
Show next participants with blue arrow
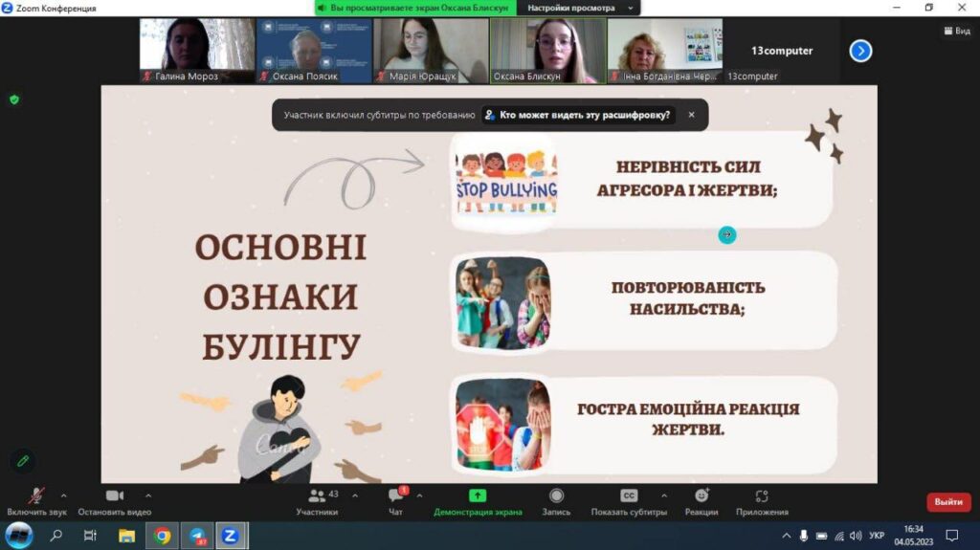click(860, 51)
